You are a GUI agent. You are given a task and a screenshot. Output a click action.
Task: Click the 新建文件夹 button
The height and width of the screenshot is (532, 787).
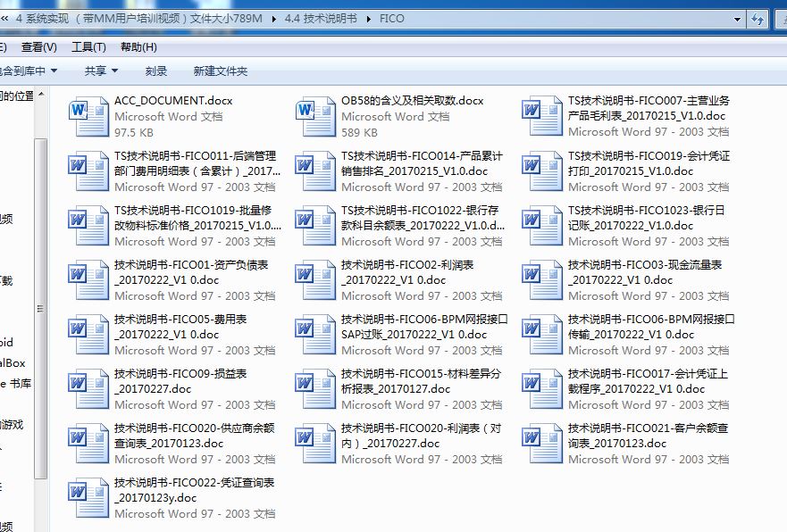tap(221, 71)
